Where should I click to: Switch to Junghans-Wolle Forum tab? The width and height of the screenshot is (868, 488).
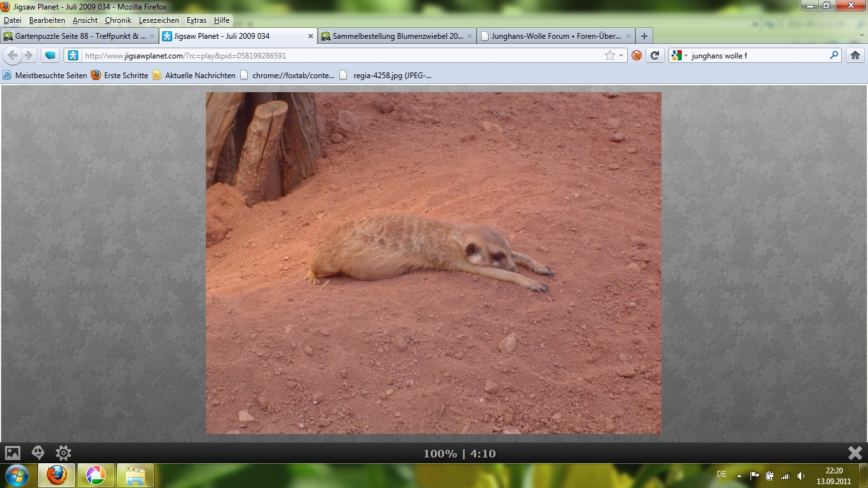pyautogui.click(x=554, y=36)
